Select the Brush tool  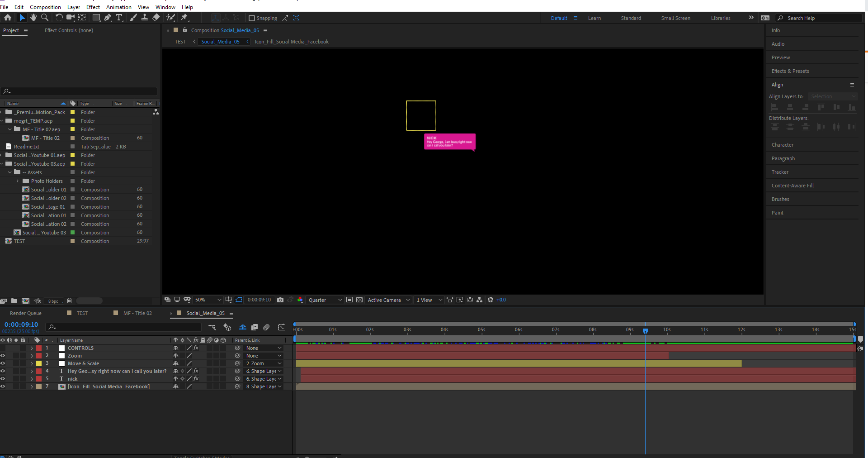click(x=133, y=18)
